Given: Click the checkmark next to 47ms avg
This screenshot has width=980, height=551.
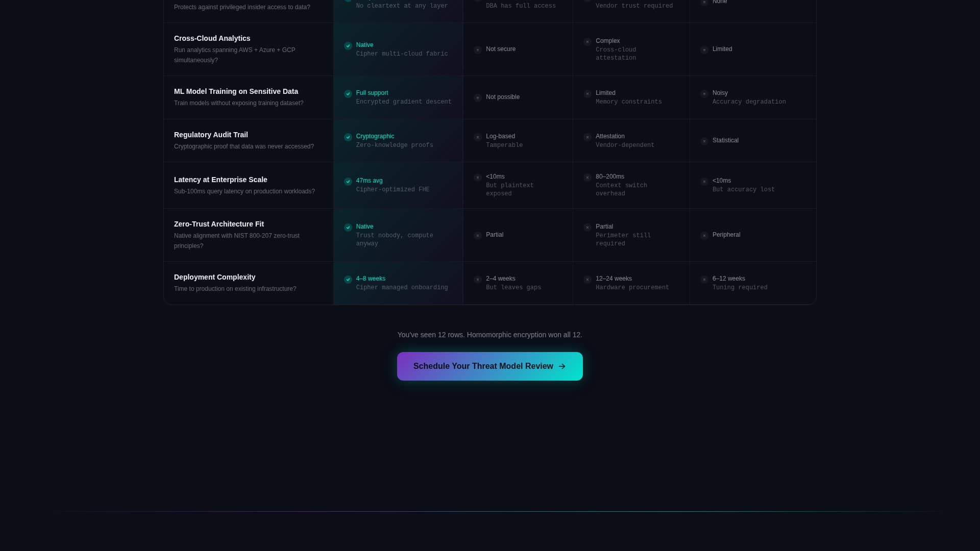Looking at the screenshot, I should [x=348, y=182].
